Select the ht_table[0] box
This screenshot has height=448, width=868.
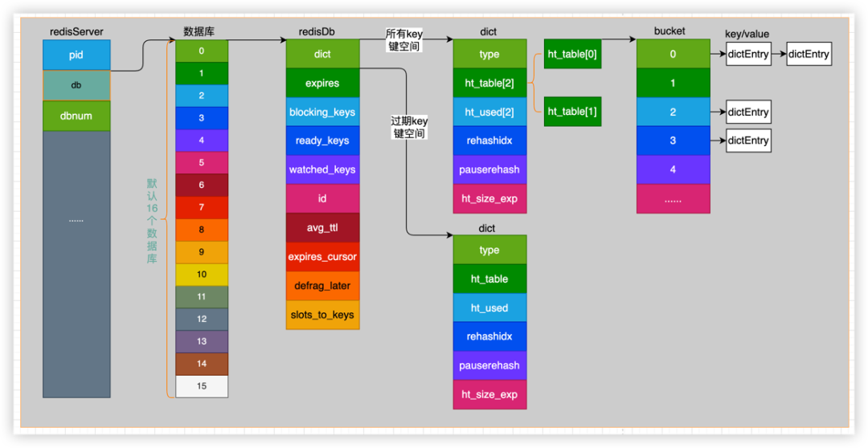[574, 54]
